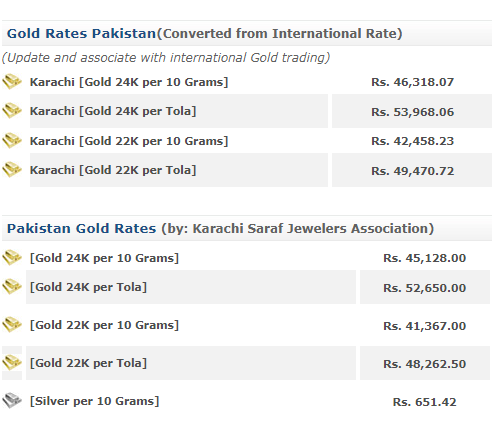This screenshot has width=492, height=422.
Task: Click gold bar icon beside Karachi 22K per 10 Grams
Action: coord(12,141)
